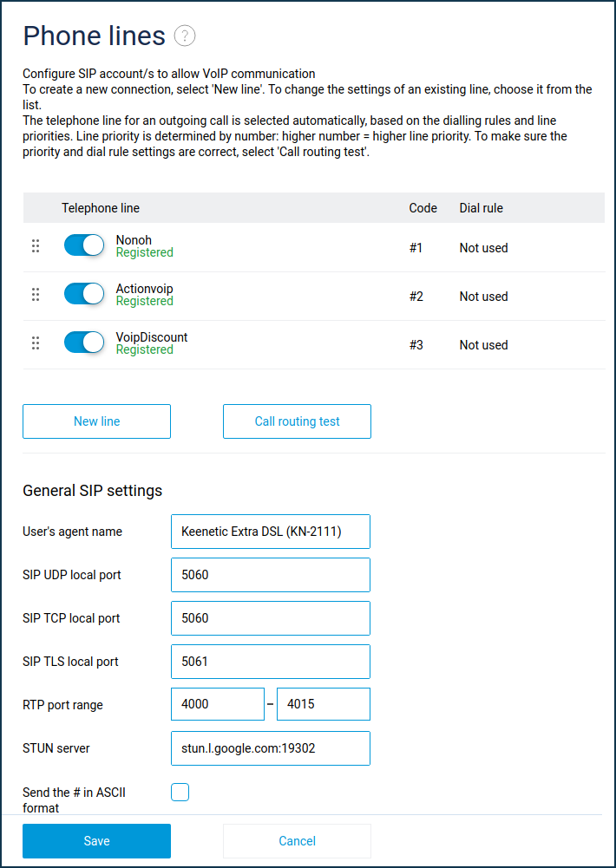Toggle the VoipDiscount line off
The height and width of the screenshot is (868, 616).
(84, 343)
